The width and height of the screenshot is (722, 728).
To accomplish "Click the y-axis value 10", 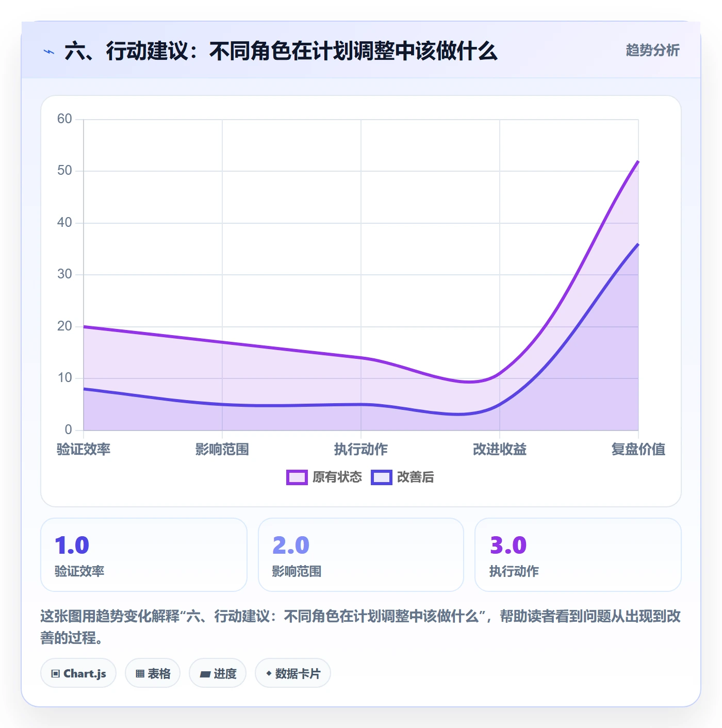I will tap(64, 378).
